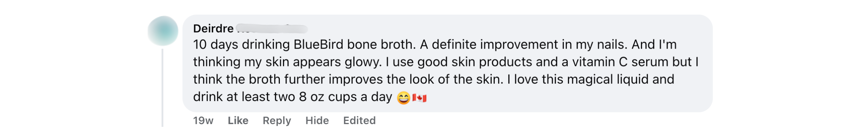Click the grinning face emoji
868x139 pixels.
403,98
